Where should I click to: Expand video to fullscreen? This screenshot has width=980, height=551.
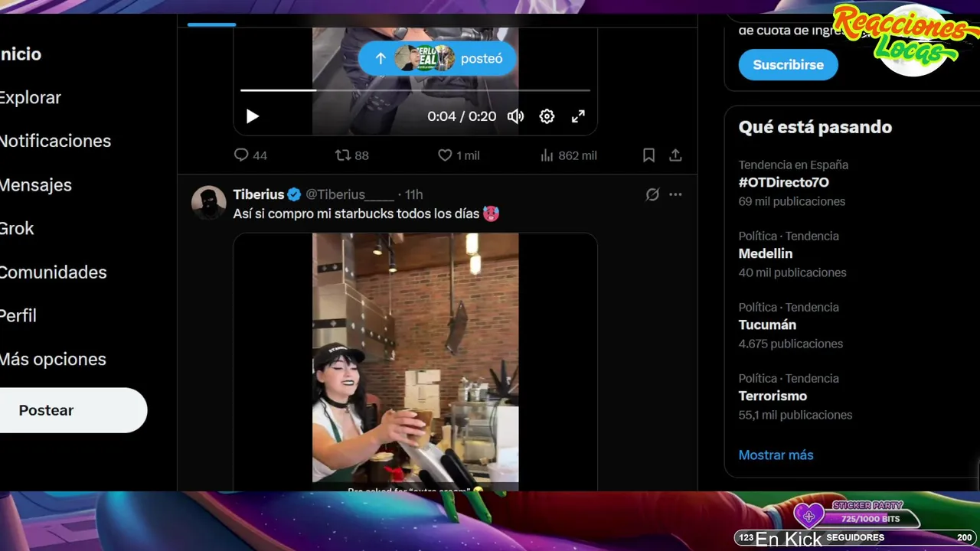click(578, 116)
